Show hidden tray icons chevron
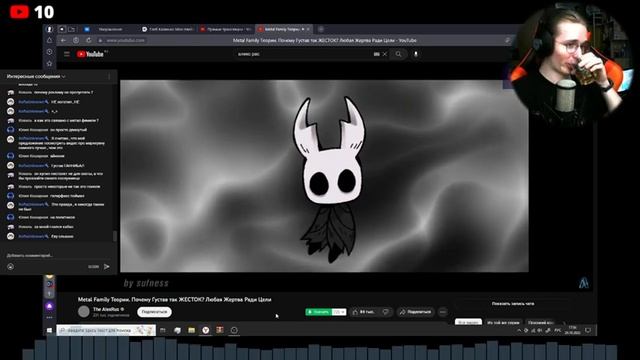Screen dimensions: 640x360 tap(519, 330)
